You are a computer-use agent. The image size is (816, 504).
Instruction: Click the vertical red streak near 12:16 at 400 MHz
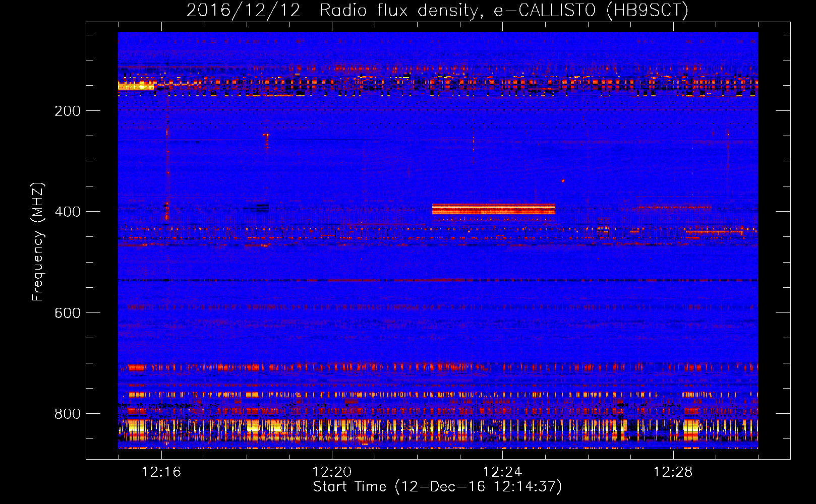[167, 210]
